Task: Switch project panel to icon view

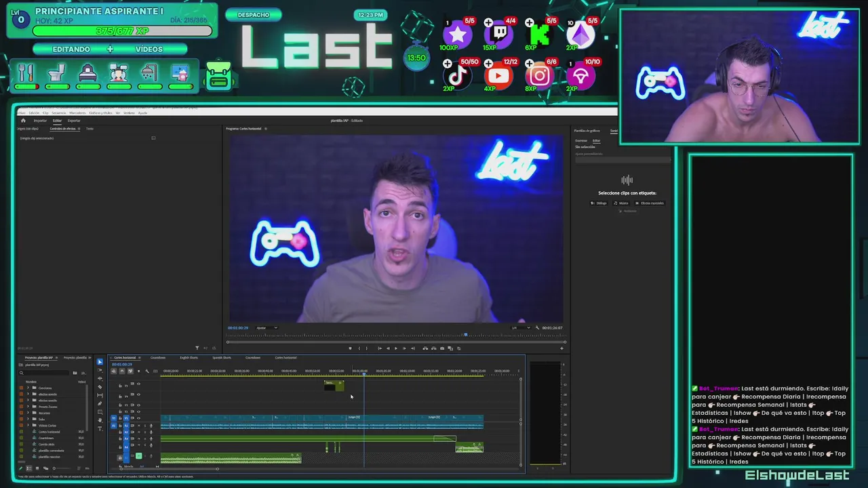Action: click(37, 468)
